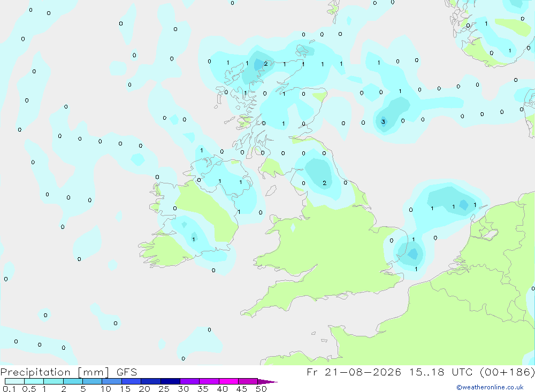535x392 pixels.
Task: Open the weatheronline.co.uk copyright link
Action: point(490,387)
